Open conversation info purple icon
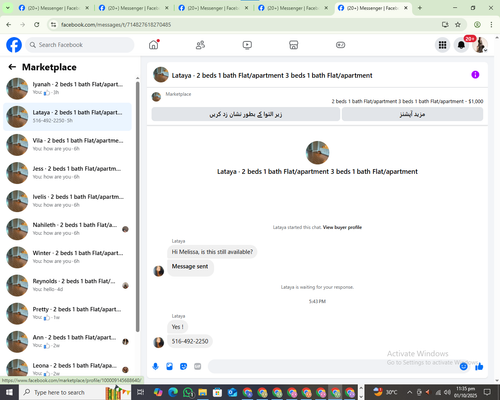This screenshot has width=500, height=400. (x=475, y=75)
